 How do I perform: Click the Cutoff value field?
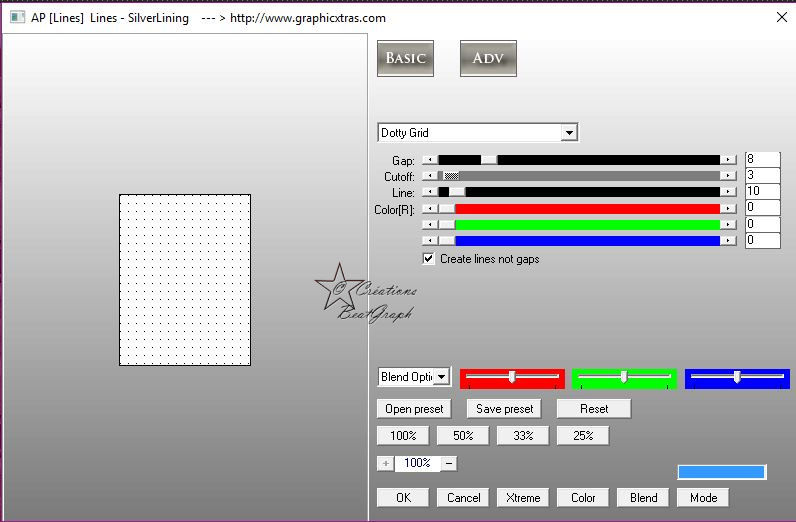point(762,175)
